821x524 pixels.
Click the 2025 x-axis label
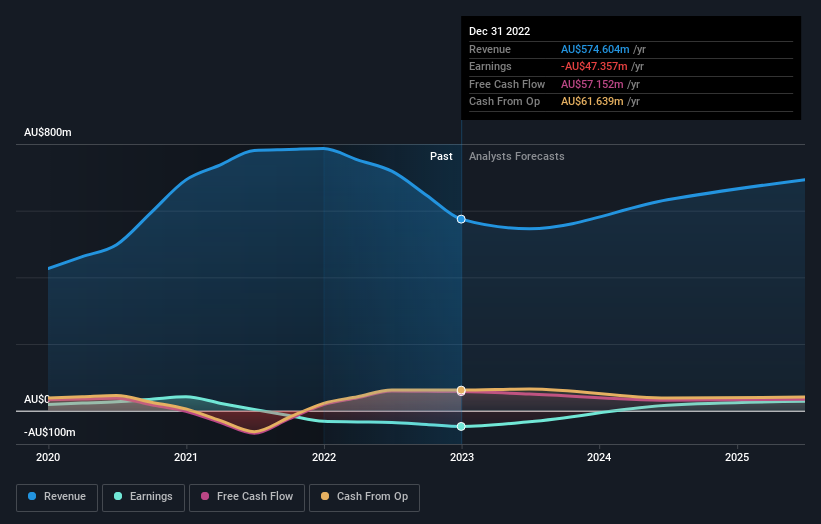click(737, 458)
